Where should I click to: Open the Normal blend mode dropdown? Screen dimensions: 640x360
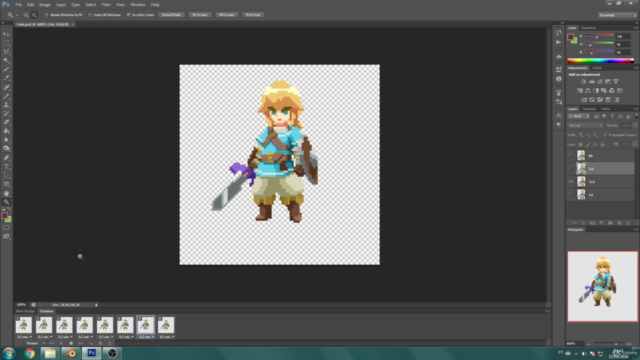pyautogui.click(x=585, y=126)
